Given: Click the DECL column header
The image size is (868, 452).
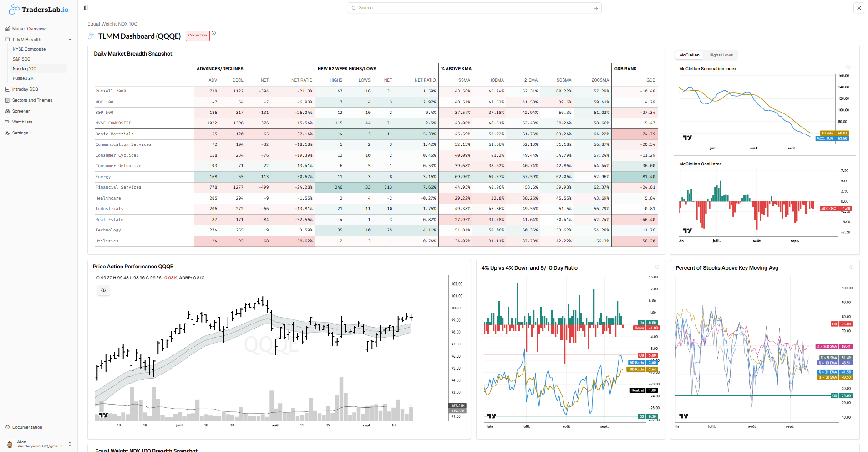Looking at the screenshot, I should click(x=238, y=80).
